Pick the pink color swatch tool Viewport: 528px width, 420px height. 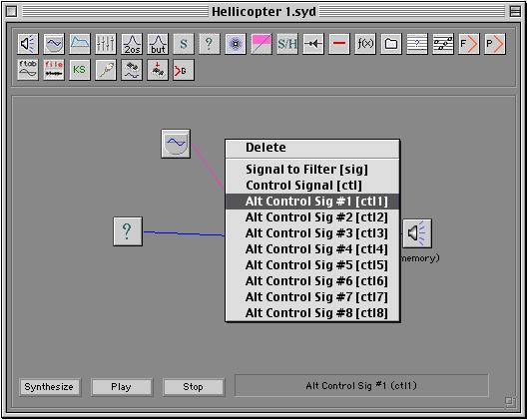pos(262,44)
